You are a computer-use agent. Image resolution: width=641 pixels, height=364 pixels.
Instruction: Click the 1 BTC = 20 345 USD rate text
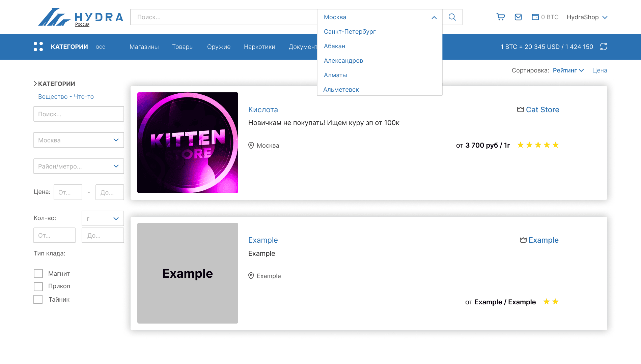pyautogui.click(x=547, y=47)
